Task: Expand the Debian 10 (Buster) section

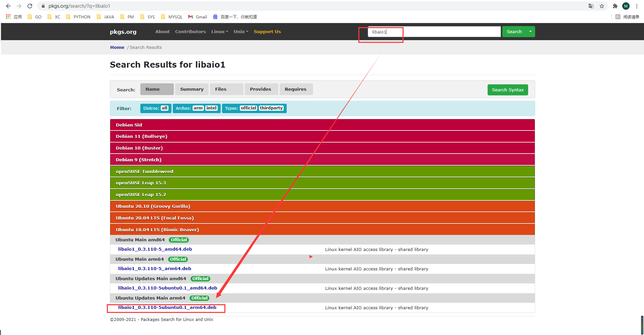Action: click(322, 148)
